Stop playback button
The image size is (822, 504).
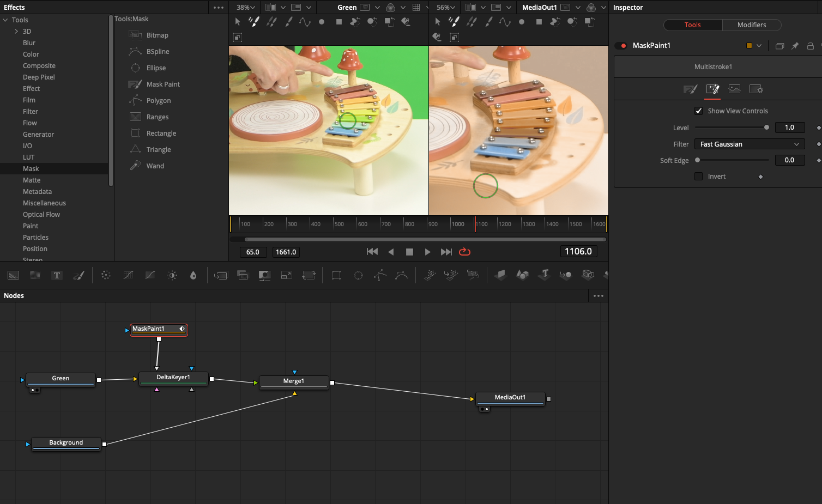point(409,252)
